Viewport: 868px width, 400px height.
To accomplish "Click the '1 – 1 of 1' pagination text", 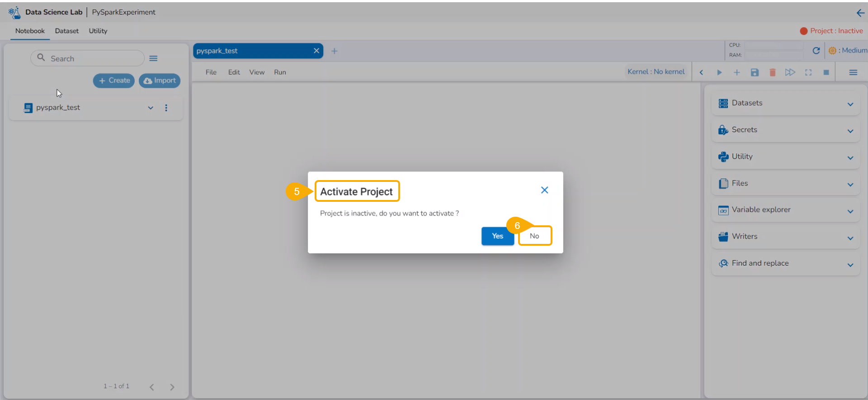I will (x=116, y=386).
